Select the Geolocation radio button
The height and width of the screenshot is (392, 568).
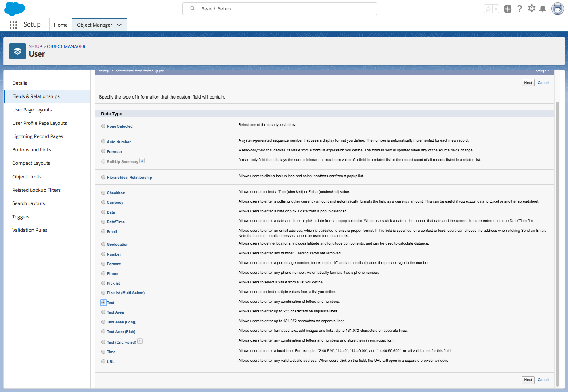103,244
